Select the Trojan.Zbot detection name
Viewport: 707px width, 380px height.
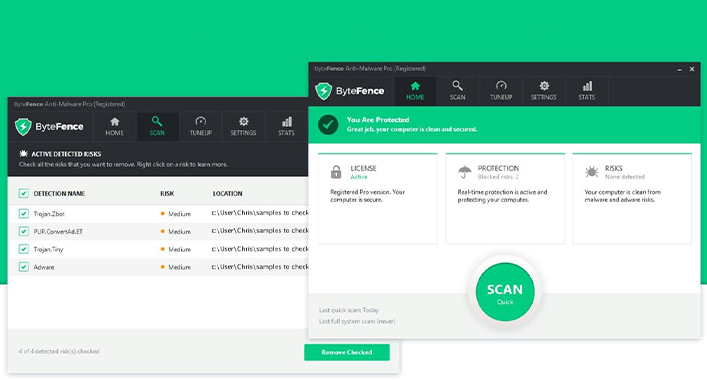[49, 214]
